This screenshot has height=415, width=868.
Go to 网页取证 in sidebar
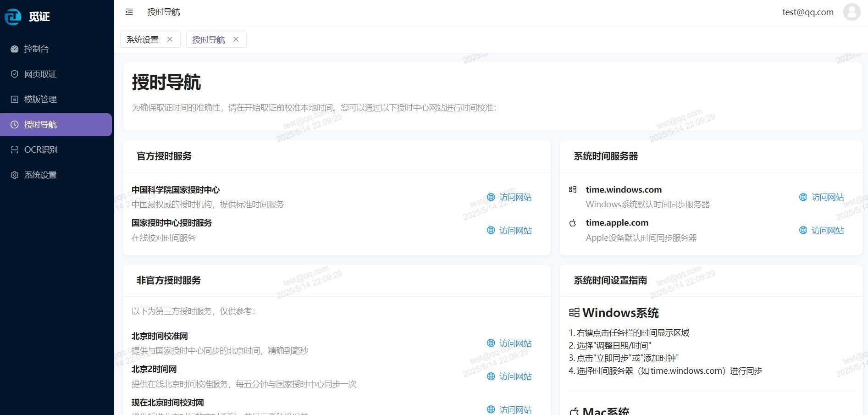pos(40,74)
